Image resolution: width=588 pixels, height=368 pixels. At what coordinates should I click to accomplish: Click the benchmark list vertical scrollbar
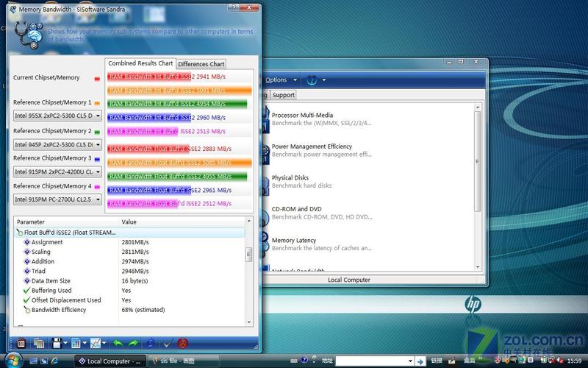pos(477,161)
